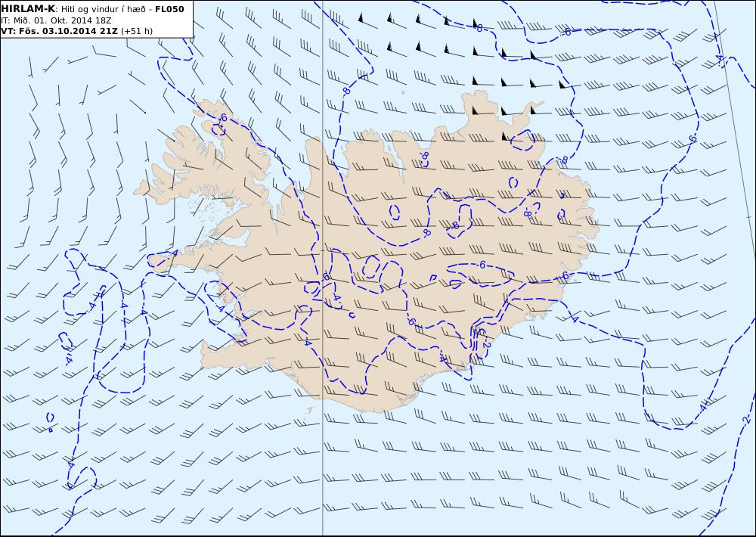The image size is (756, 537).
Task: Click the '(+51 h)' forecast offset text
Action: click(x=136, y=31)
